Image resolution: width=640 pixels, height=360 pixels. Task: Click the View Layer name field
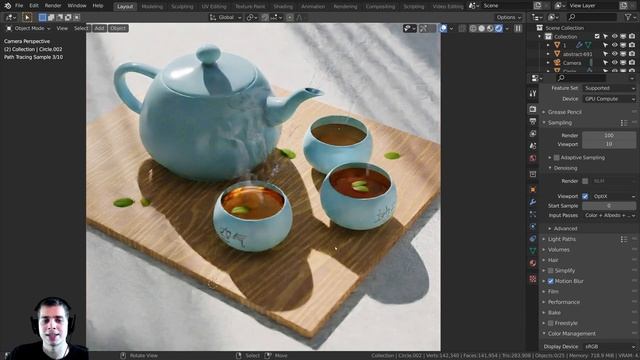pyautogui.click(x=593, y=6)
